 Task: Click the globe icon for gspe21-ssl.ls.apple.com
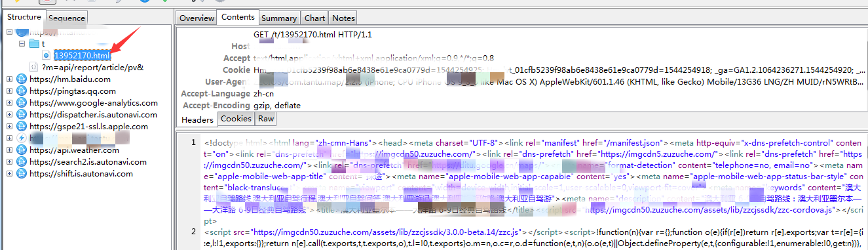[x=22, y=126]
